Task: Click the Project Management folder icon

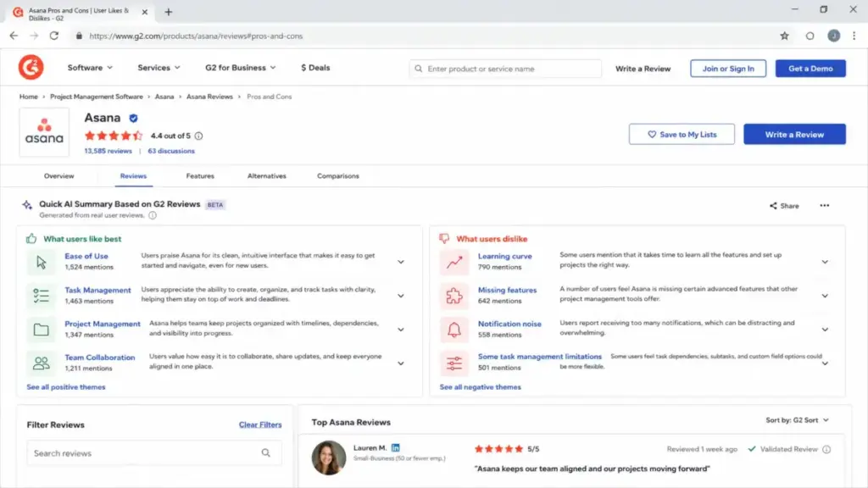Action: click(x=41, y=330)
